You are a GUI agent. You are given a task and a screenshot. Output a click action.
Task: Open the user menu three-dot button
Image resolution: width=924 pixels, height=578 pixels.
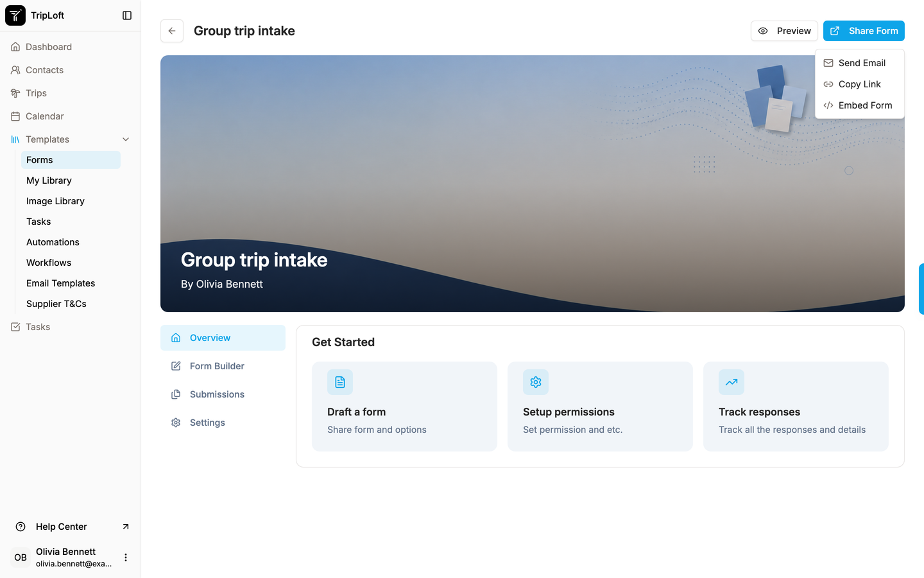(126, 557)
